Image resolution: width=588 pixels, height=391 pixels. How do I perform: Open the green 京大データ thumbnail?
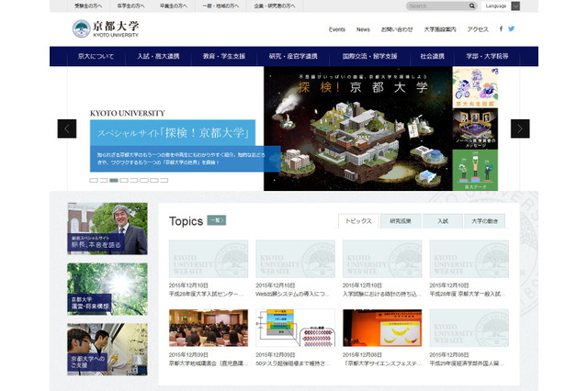coord(475,170)
